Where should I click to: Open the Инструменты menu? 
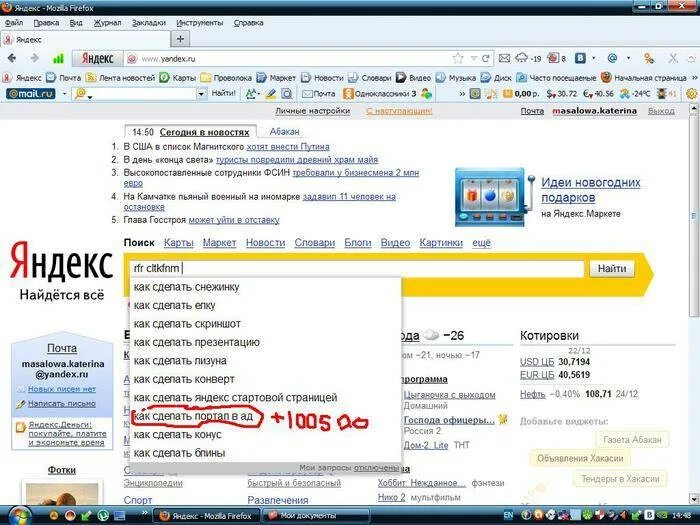pyautogui.click(x=200, y=22)
